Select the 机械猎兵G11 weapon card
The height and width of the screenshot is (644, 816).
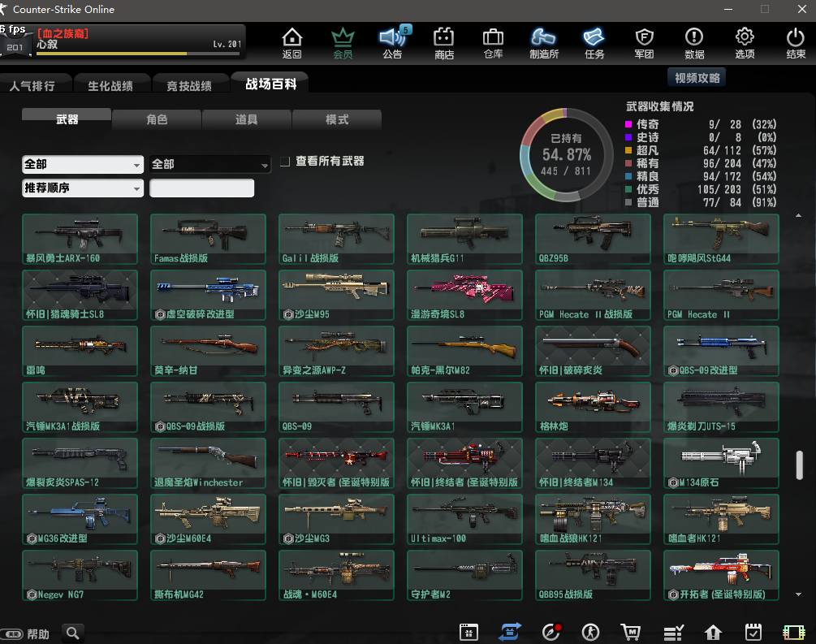[x=464, y=239]
